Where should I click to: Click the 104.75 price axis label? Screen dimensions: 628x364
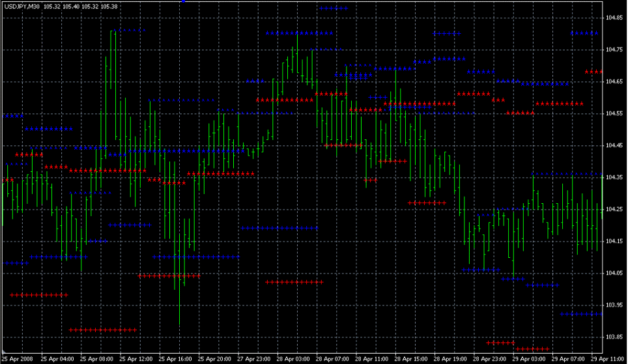tap(615, 49)
